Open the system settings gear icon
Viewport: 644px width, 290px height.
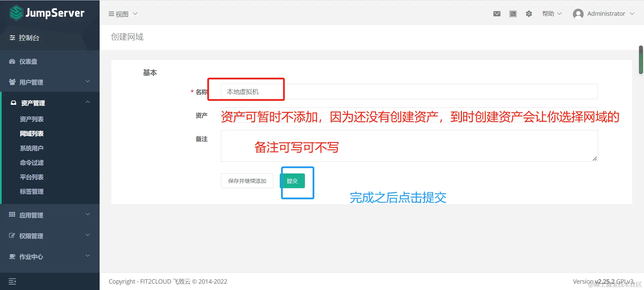point(529,14)
